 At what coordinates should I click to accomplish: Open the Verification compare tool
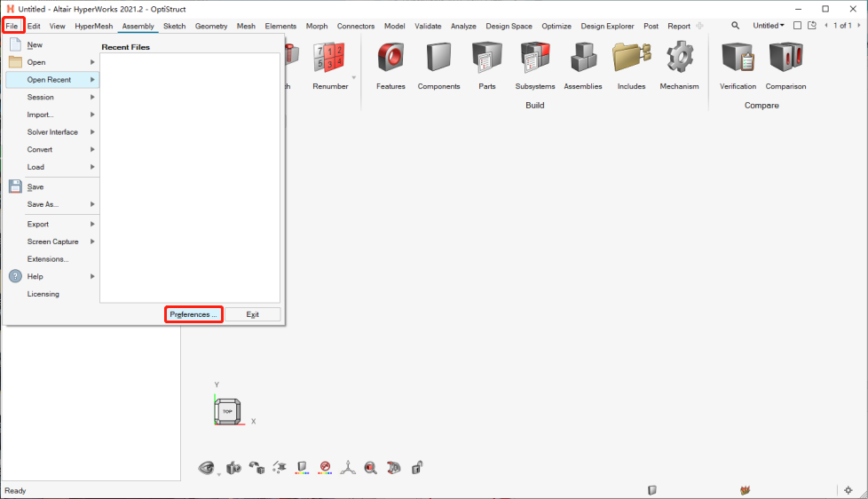pos(738,66)
